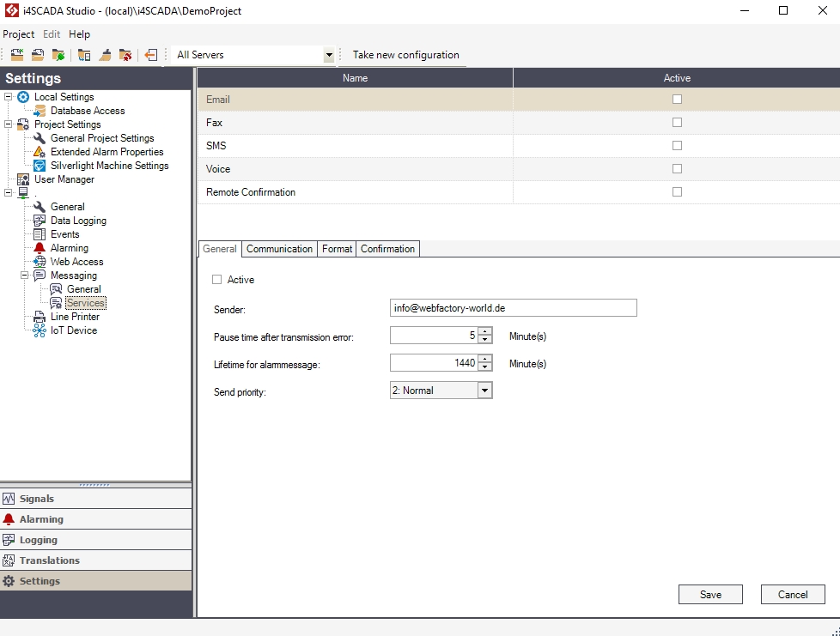Open the All Servers dropdown
Viewport: 840px width, 636px height.
click(328, 55)
